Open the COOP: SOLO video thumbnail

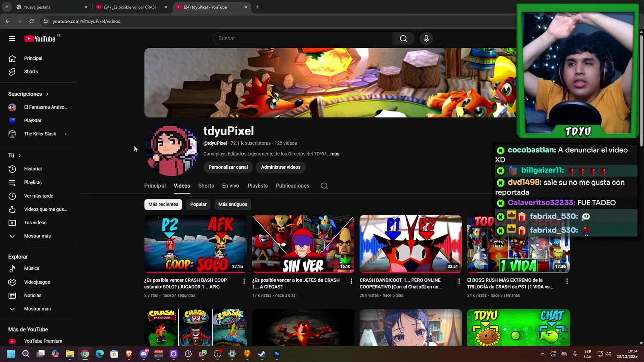point(195,244)
